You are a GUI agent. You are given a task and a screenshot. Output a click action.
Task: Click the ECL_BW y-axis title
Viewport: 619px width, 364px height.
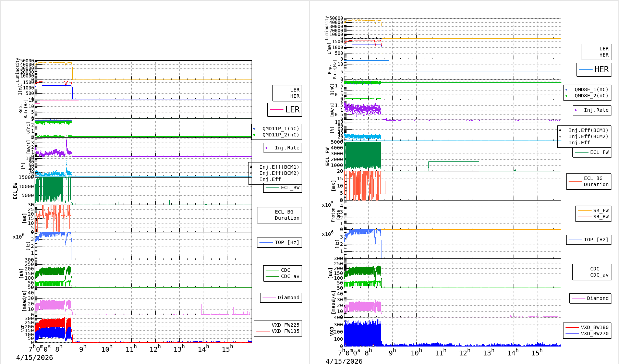click(x=15, y=191)
